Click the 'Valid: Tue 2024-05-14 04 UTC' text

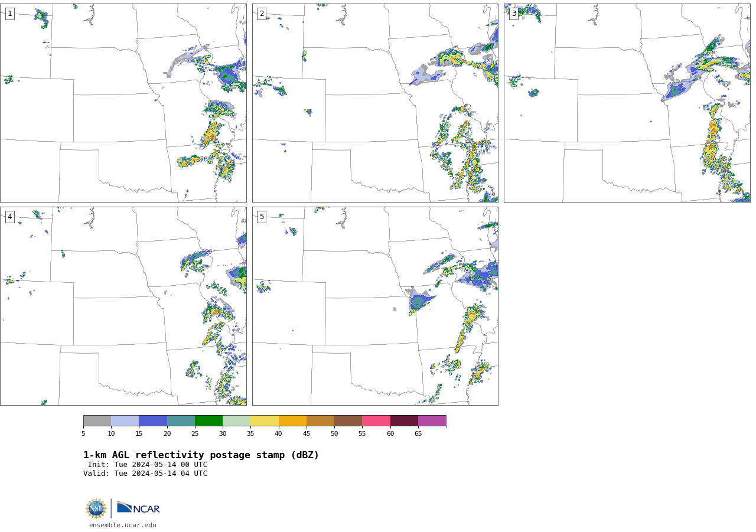point(145,474)
